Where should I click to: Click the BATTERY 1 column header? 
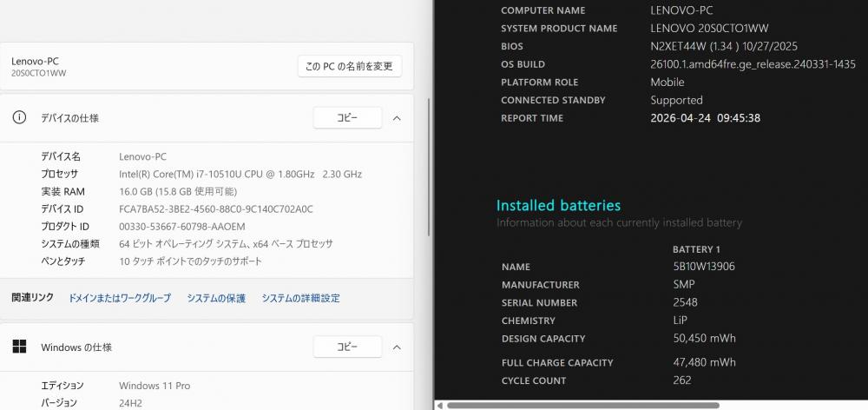coord(696,249)
